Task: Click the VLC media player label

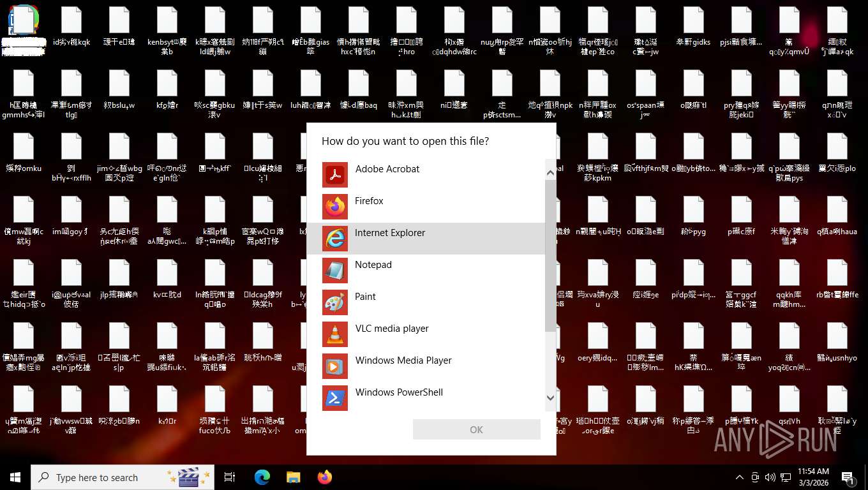Action: [392, 329]
